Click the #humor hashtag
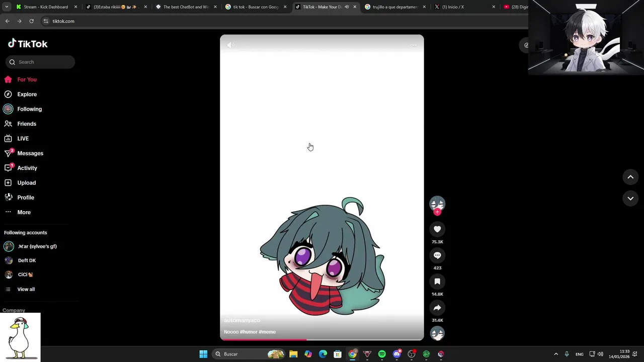The height and width of the screenshot is (362, 644). point(249,332)
